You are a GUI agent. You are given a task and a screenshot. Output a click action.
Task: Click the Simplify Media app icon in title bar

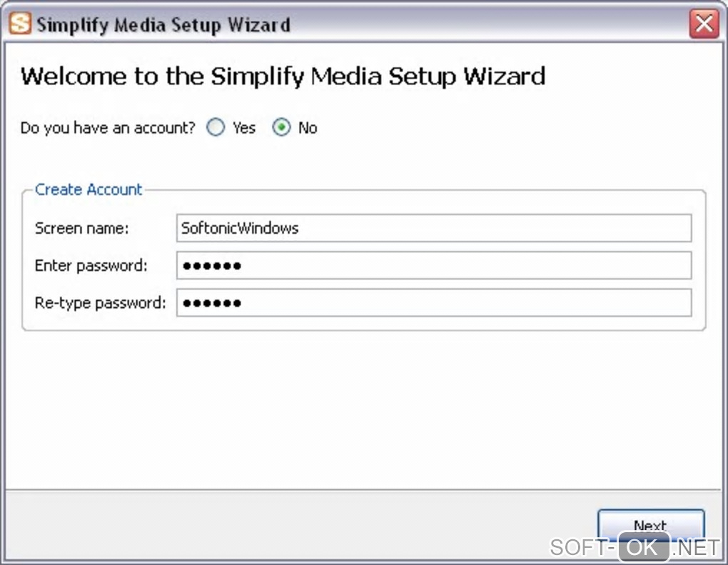pos(21,24)
